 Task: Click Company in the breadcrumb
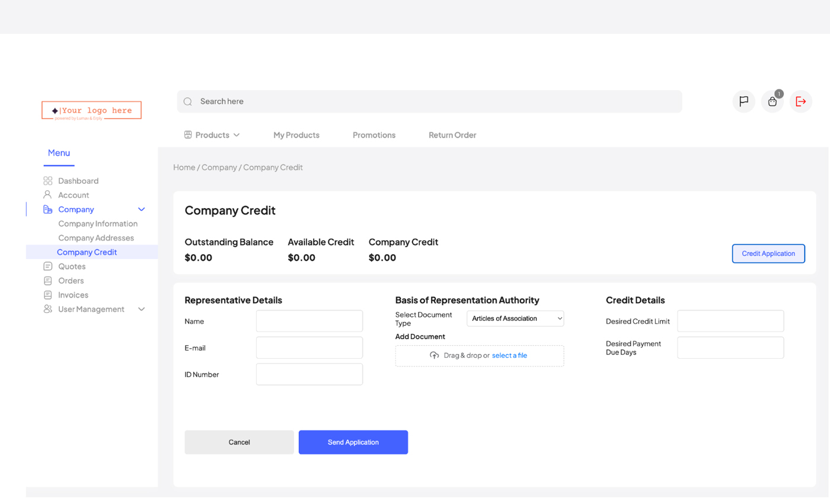pyautogui.click(x=219, y=167)
